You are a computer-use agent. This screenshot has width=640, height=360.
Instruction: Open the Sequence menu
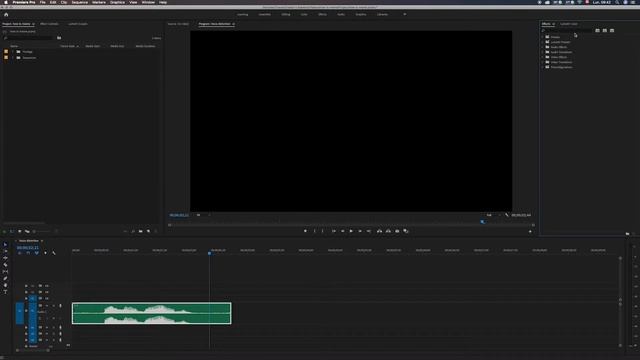tap(80, 2)
